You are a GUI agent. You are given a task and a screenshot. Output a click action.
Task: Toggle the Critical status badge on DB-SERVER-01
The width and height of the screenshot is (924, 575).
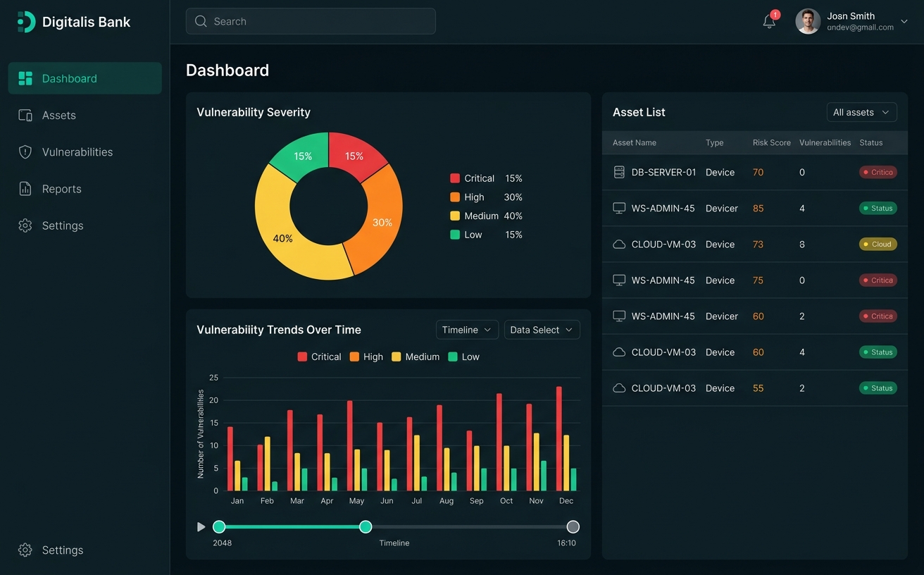(x=878, y=172)
